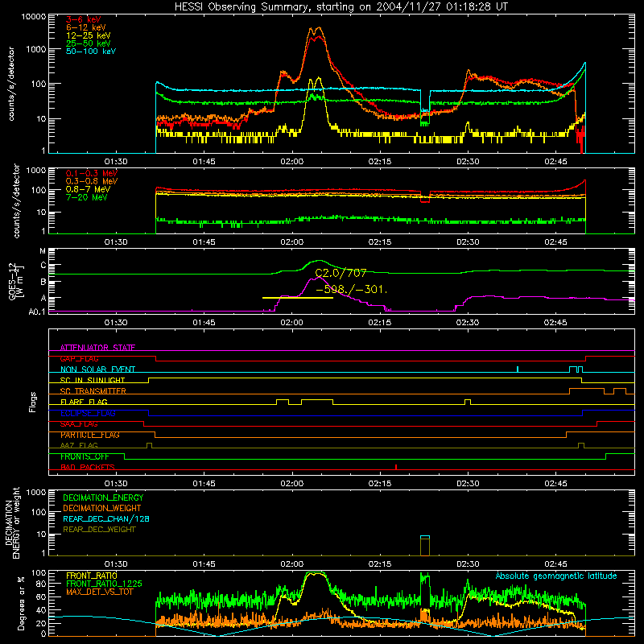Click the HESSI Observing Summary title

coord(341,6)
